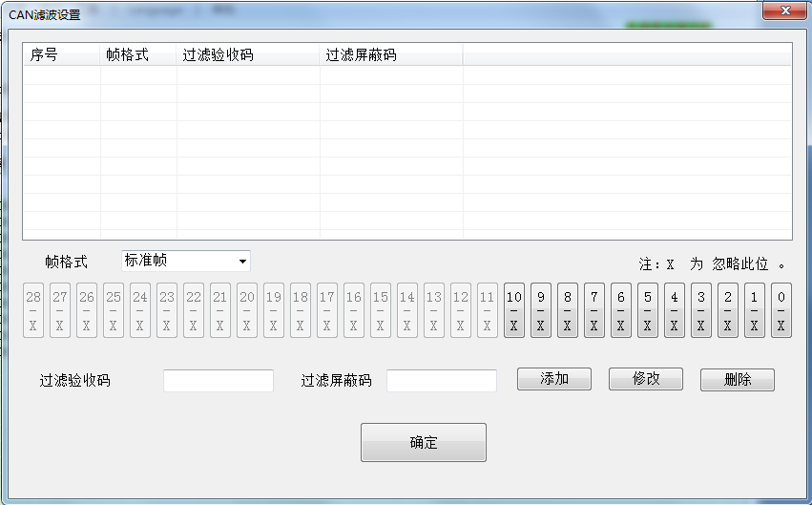The height and width of the screenshot is (505, 812).
Task: Confirm with the 确定 button
Action: (424, 443)
